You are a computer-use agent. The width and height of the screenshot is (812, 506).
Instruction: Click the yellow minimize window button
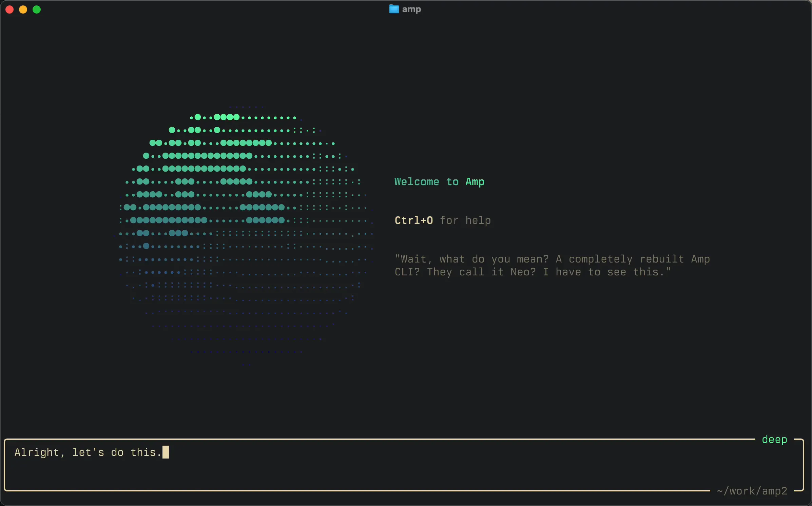[23, 9]
